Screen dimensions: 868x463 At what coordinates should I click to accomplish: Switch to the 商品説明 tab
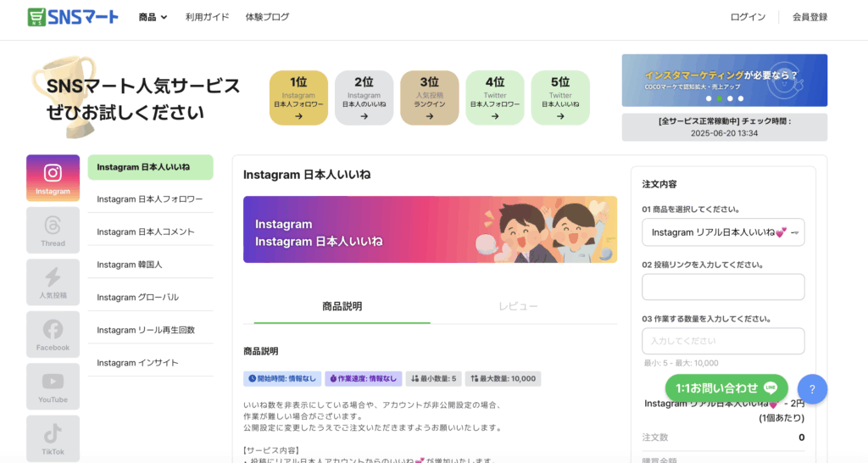[x=342, y=307]
